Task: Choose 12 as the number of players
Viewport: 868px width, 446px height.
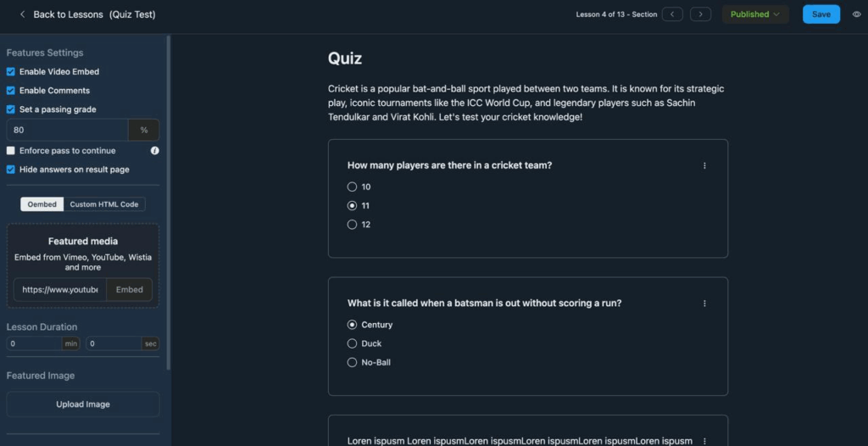Action: click(x=353, y=225)
